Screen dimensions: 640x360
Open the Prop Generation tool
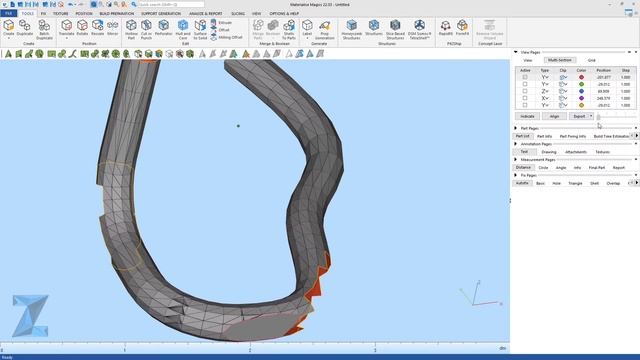coord(324,29)
